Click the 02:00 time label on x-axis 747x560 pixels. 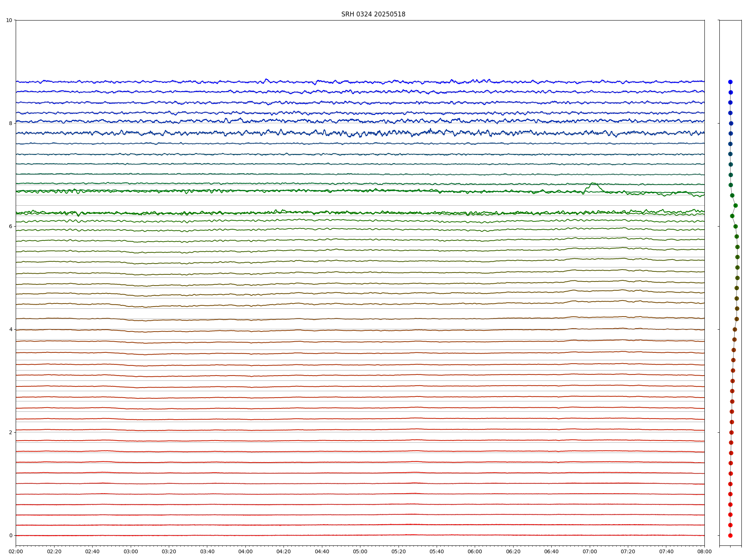point(16,551)
